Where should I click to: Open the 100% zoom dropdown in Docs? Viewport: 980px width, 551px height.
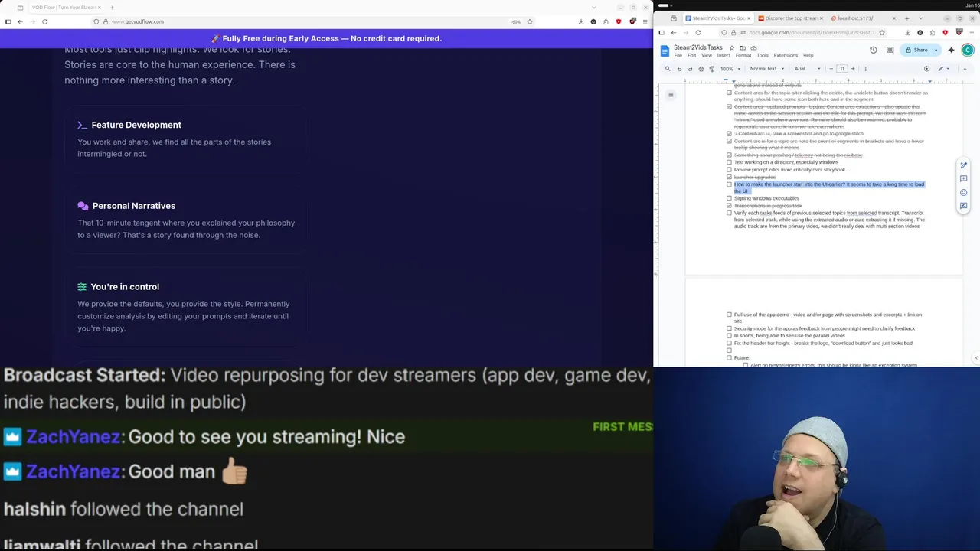click(730, 69)
